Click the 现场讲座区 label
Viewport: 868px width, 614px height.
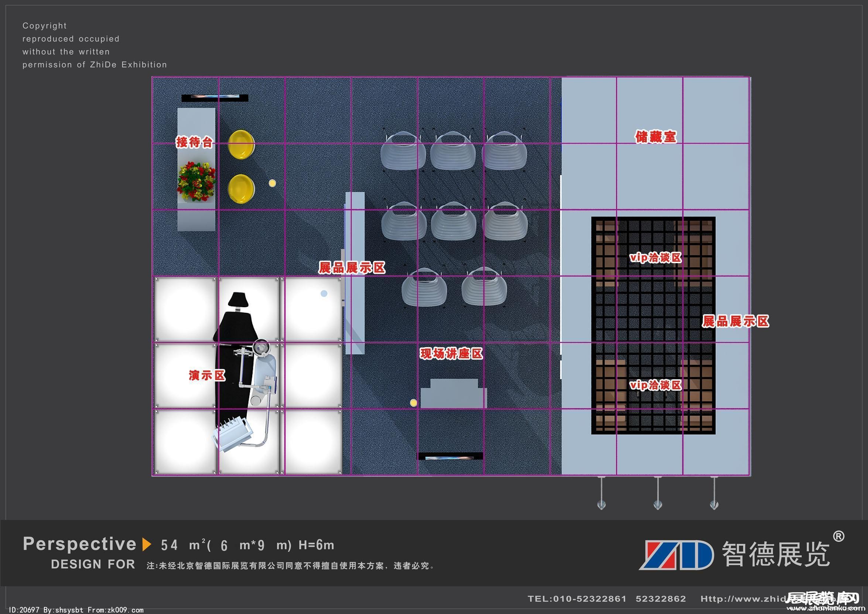[x=451, y=354]
